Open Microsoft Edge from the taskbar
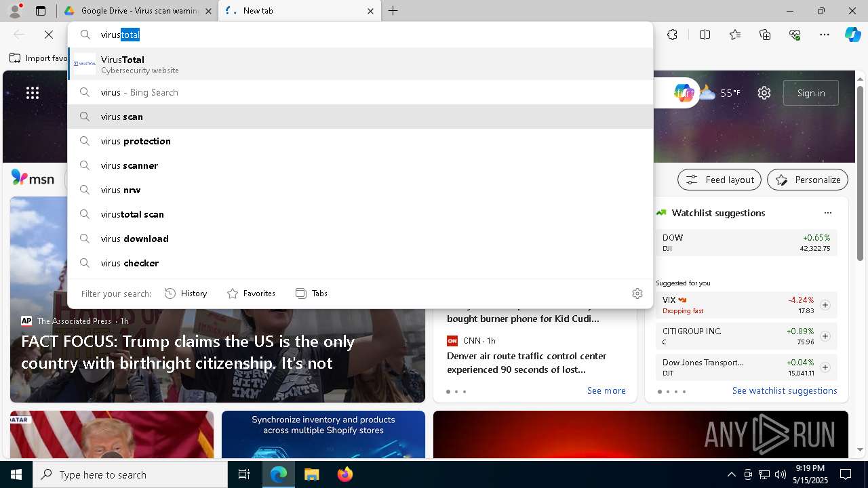Screen dimensions: 868x488 click(x=279, y=474)
